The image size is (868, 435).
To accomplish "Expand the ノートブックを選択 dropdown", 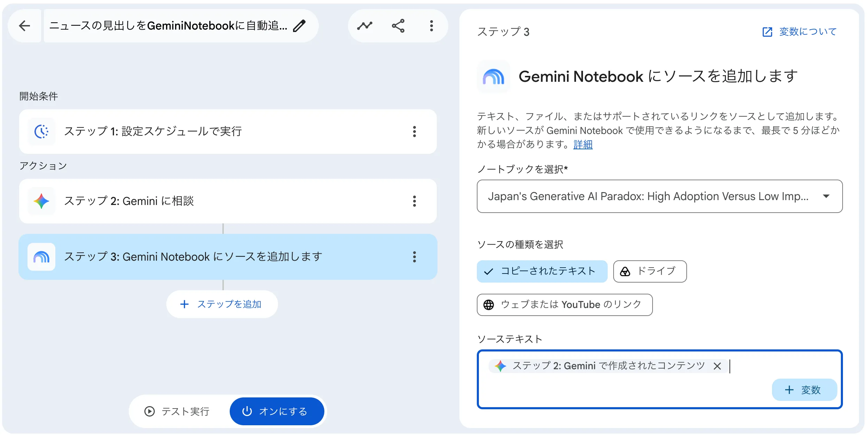I will click(660, 196).
